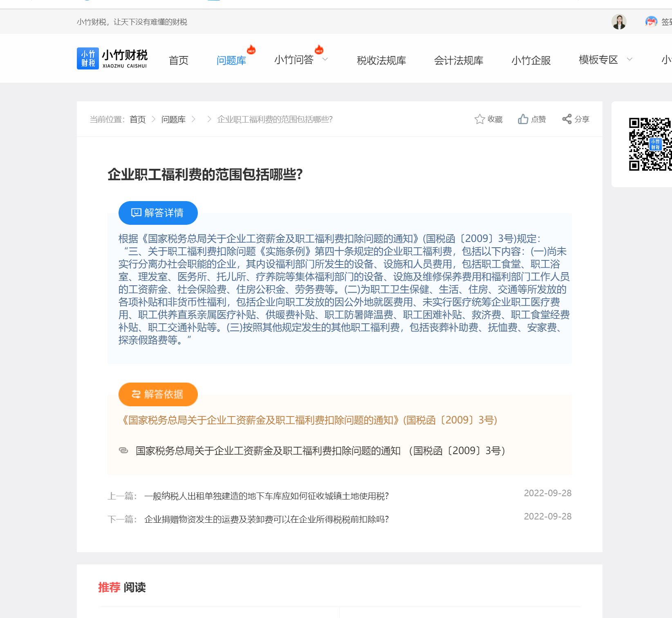The image size is (672, 618).
Task: Click the share (分享) icon
Action: coord(567,119)
